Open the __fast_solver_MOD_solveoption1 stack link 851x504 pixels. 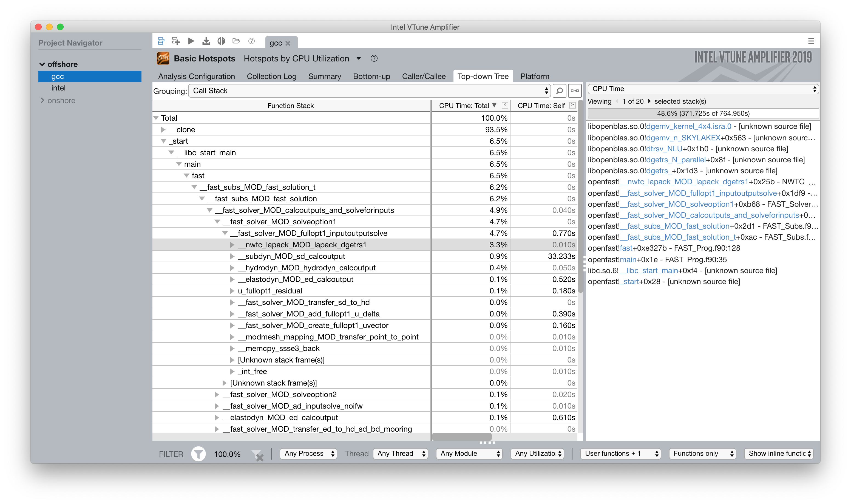[x=677, y=204]
